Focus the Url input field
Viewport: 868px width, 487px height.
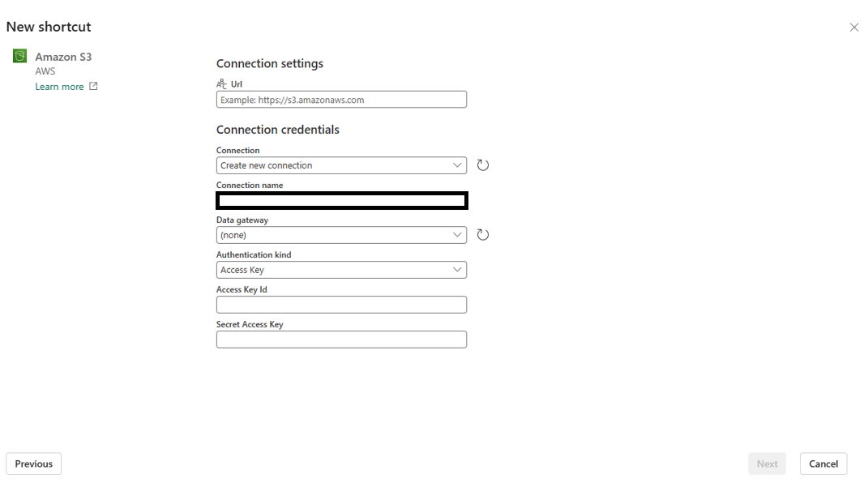pyautogui.click(x=341, y=100)
